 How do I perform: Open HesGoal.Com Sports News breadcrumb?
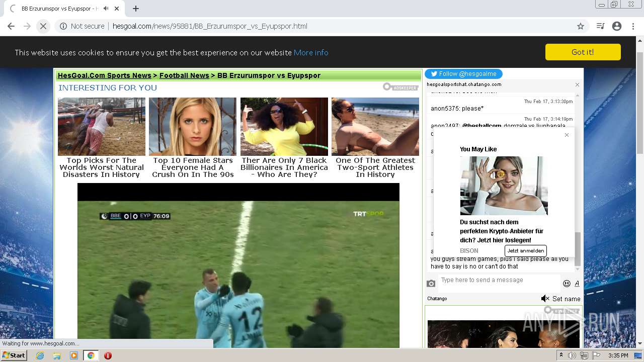104,75
